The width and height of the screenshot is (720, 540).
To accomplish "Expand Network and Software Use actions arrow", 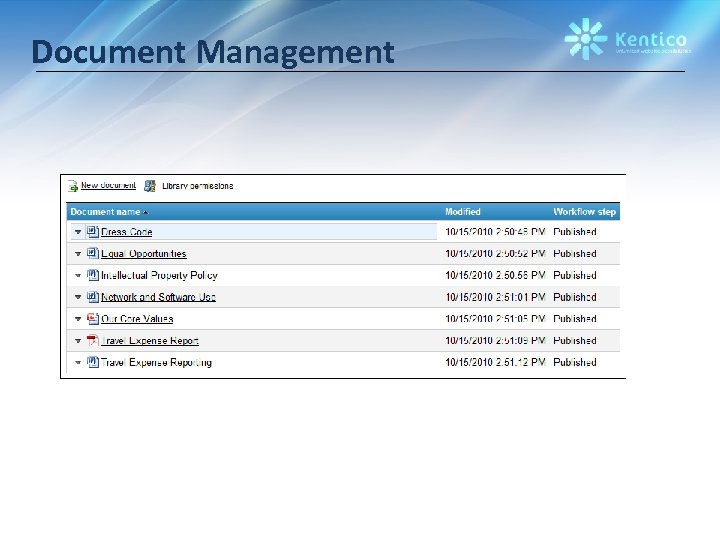I will coord(78,297).
